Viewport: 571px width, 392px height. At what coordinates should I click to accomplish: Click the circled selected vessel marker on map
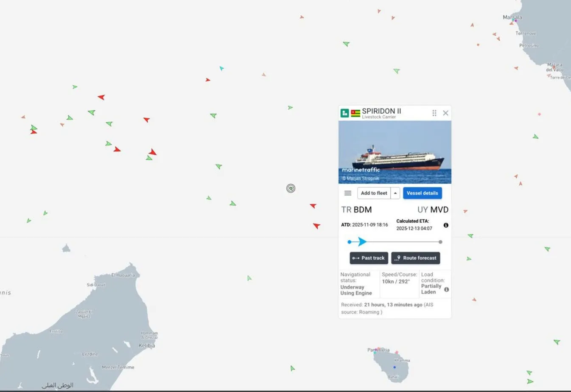291,188
